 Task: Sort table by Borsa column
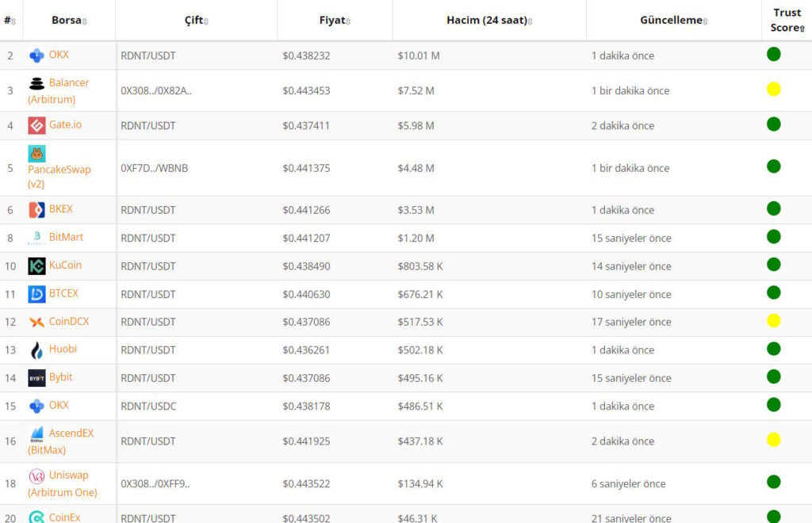(x=70, y=20)
